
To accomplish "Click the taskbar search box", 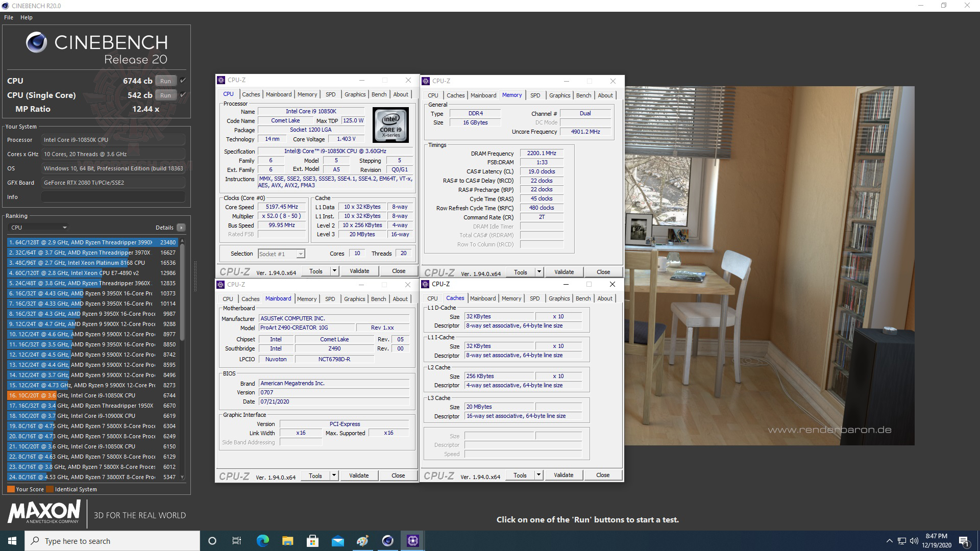I will [x=112, y=541].
